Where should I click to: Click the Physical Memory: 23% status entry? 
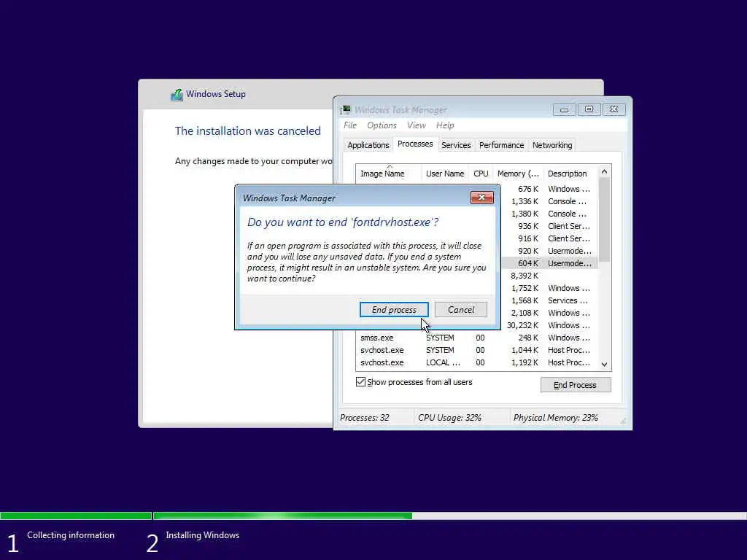555,418
